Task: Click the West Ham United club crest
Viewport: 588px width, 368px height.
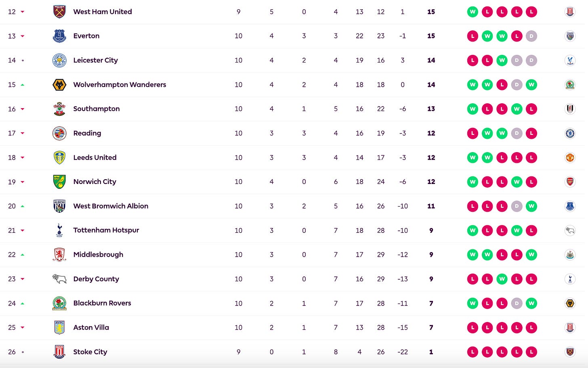Action: click(x=59, y=12)
